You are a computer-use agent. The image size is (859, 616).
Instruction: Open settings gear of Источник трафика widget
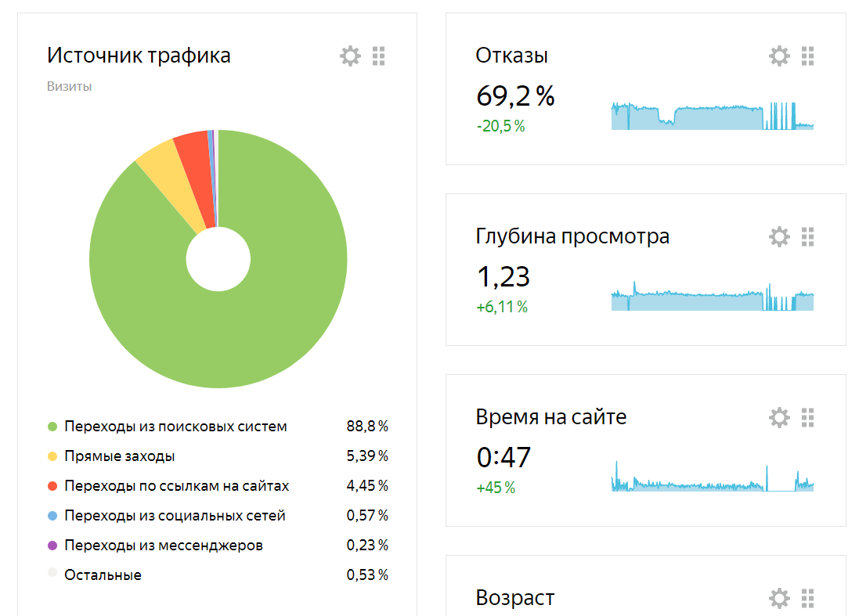point(350,56)
